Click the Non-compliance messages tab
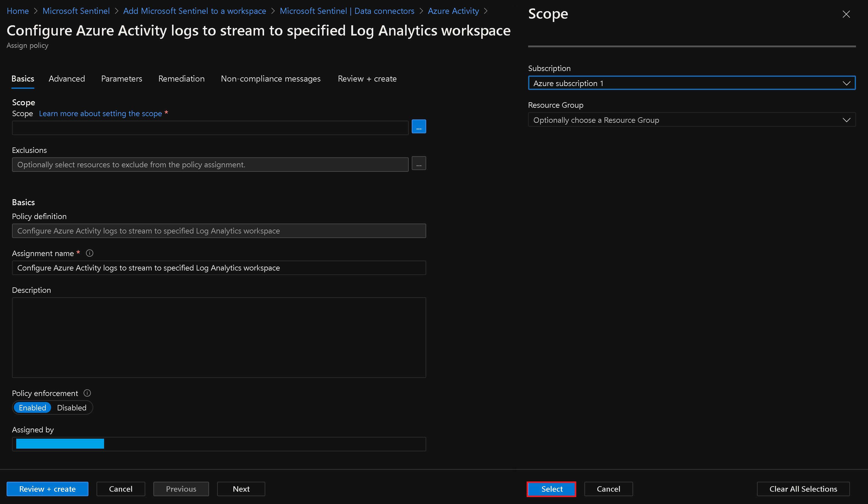The image size is (868, 504). (270, 79)
